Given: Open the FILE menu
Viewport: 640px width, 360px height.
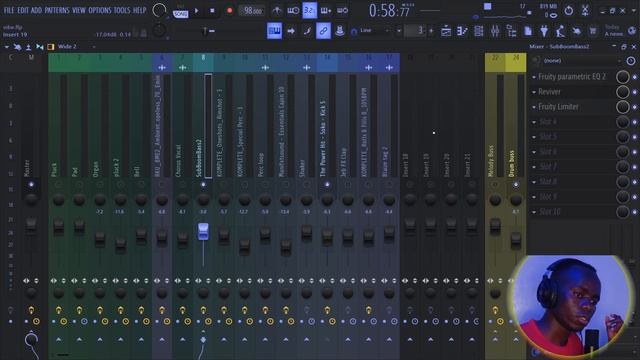Looking at the screenshot, I should point(9,11).
